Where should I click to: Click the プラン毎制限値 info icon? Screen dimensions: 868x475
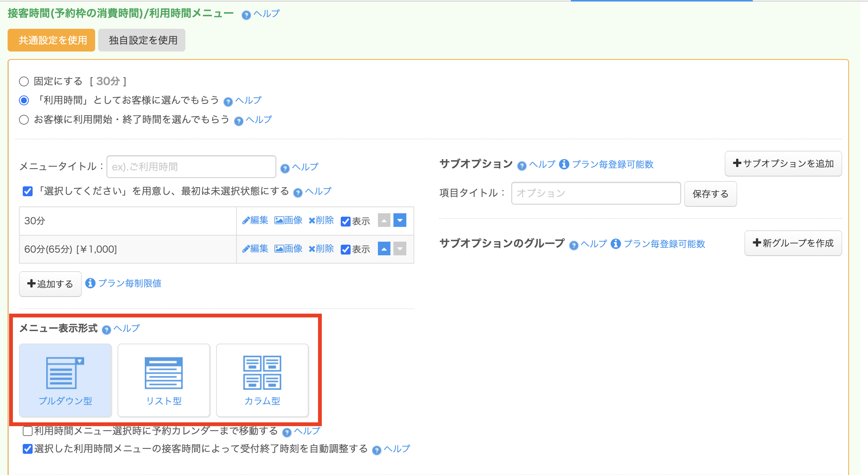[90, 283]
